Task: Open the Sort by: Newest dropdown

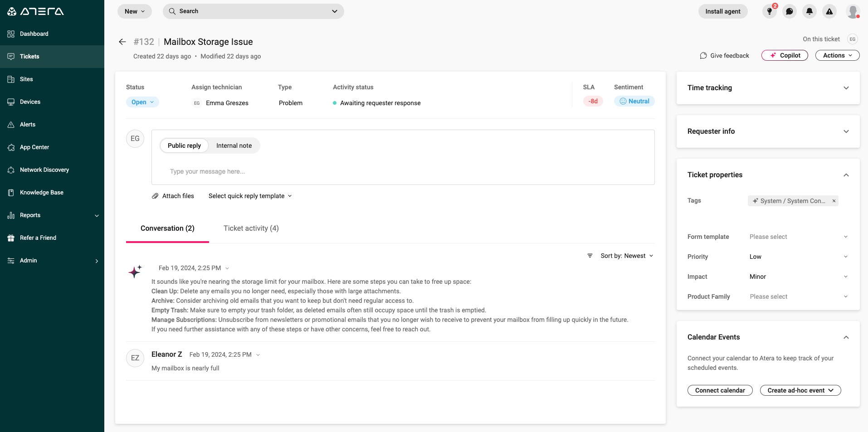Action: coord(627,256)
